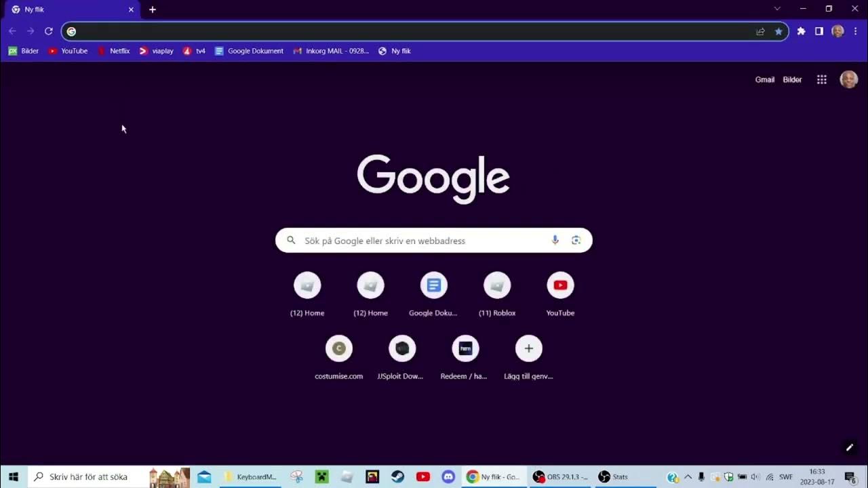This screenshot has width=868, height=488.
Task: Open the YouTube bookmark in bookmarks bar
Action: pyautogui.click(x=68, y=51)
